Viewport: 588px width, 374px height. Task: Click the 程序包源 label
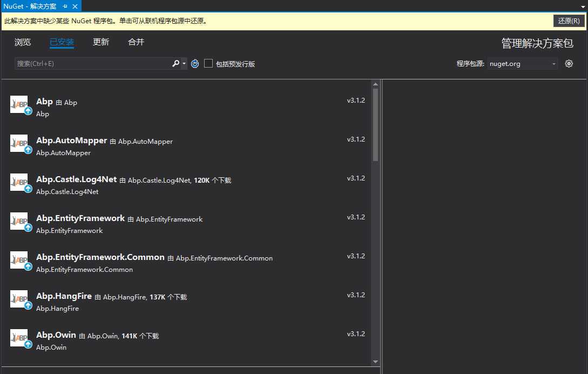(x=470, y=64)
